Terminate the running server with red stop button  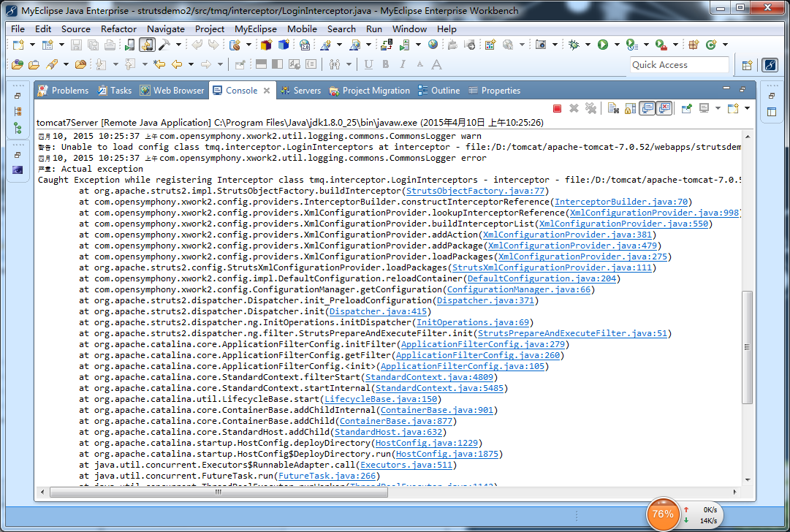point(557,108)
